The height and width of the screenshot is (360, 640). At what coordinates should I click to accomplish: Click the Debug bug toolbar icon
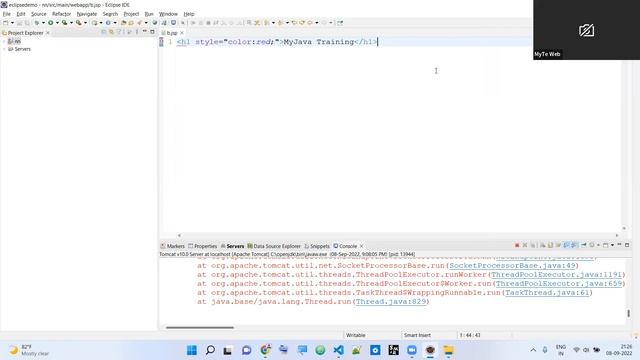pyautogui.click(x=36, y=23)
